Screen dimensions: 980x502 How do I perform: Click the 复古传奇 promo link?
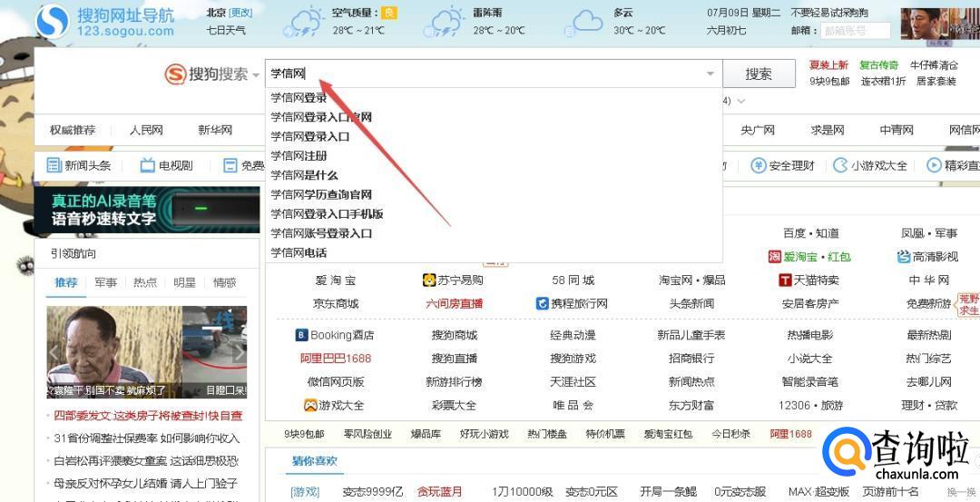tap(879, 65)
